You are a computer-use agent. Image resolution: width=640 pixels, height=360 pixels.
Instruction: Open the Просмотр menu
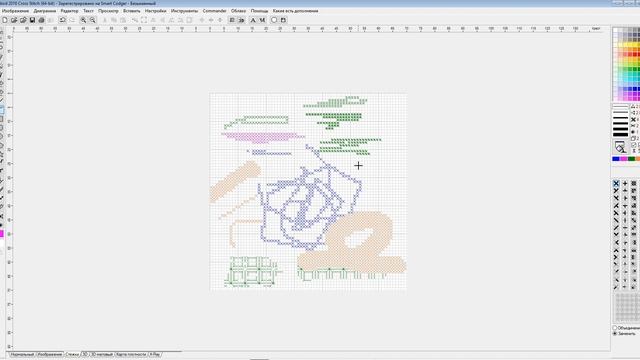tap(108, 11)
